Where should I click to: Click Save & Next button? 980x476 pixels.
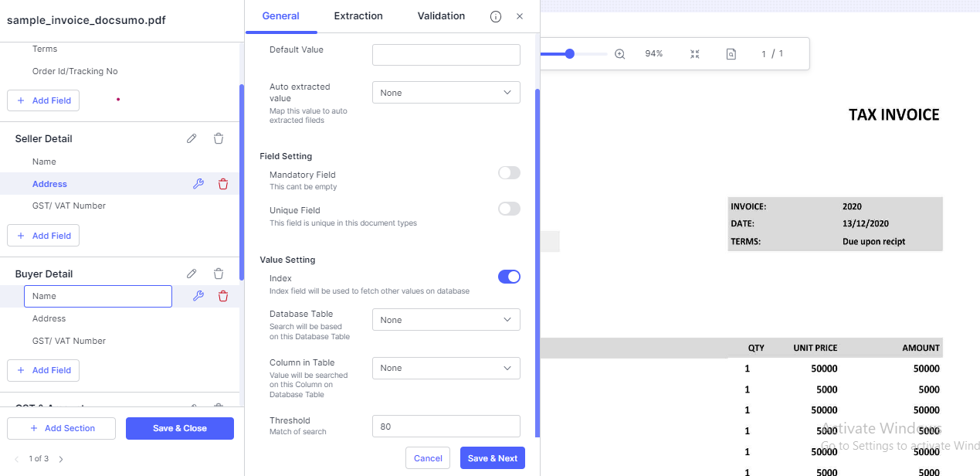[x=493, y=458]
